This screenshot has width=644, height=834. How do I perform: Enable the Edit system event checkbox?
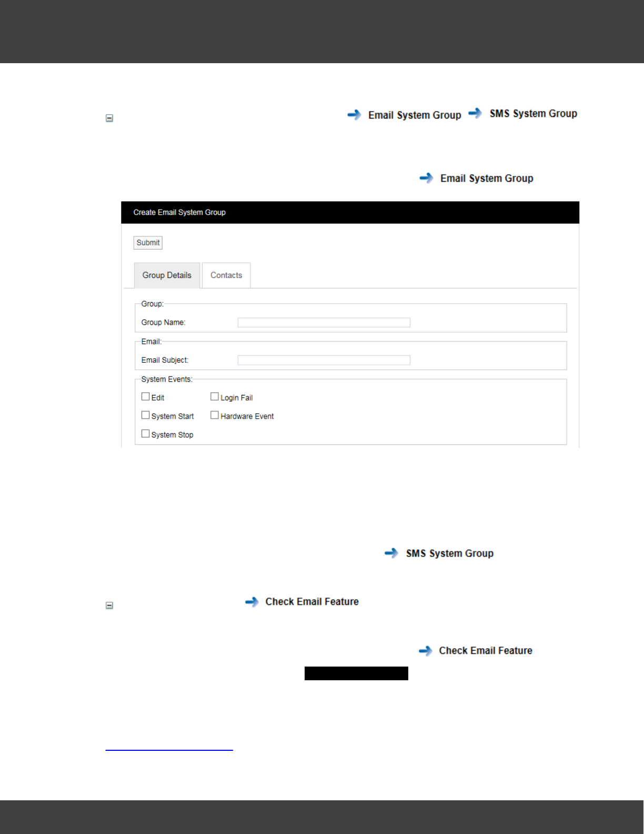click(x=146, y=397)
